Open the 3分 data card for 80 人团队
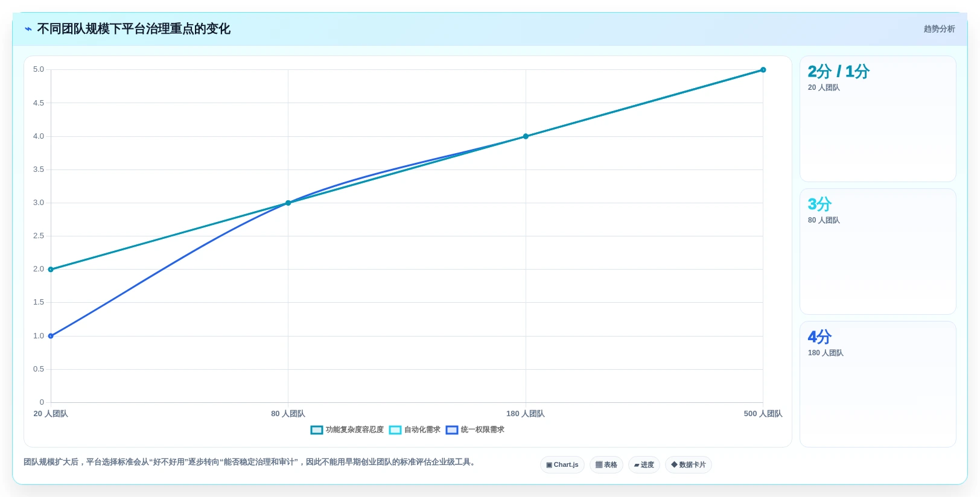The image size is (980, 497). click(x=878, y=252)
